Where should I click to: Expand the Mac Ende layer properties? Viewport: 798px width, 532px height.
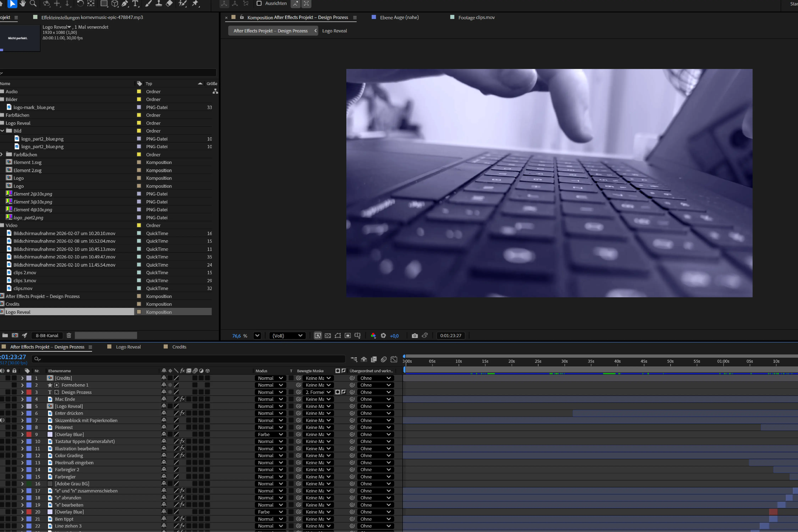(x=22, y=399)
